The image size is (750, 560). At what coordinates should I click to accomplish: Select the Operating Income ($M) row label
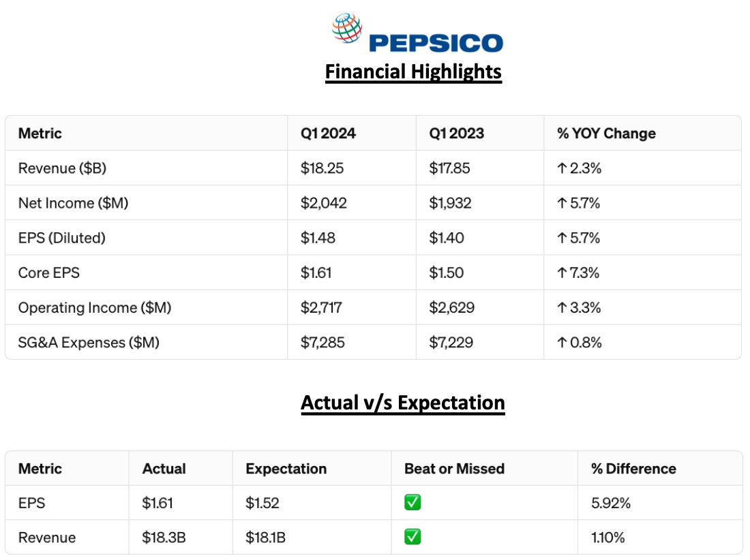(95, 307)
